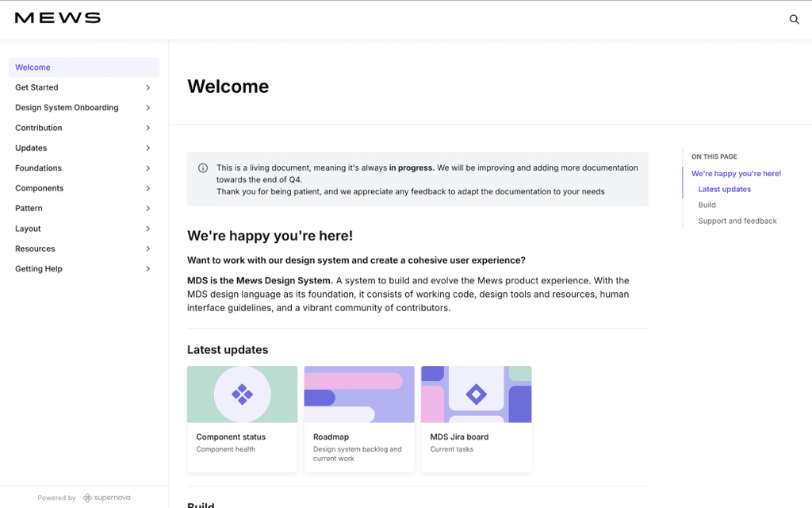Jump to Support and feedback section link

click(x=737, y=221)
